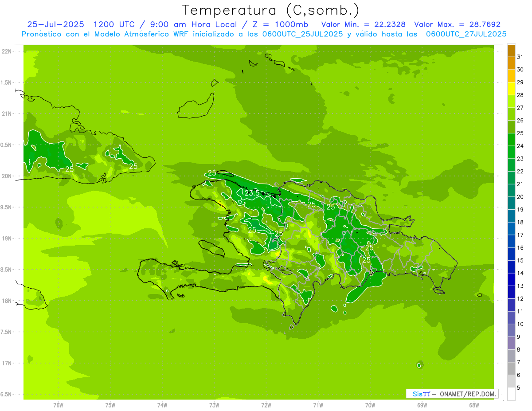532x411 pixels.
Task: Click the legend value '29'
Action: pyautogui.click(x=520, y=82)
